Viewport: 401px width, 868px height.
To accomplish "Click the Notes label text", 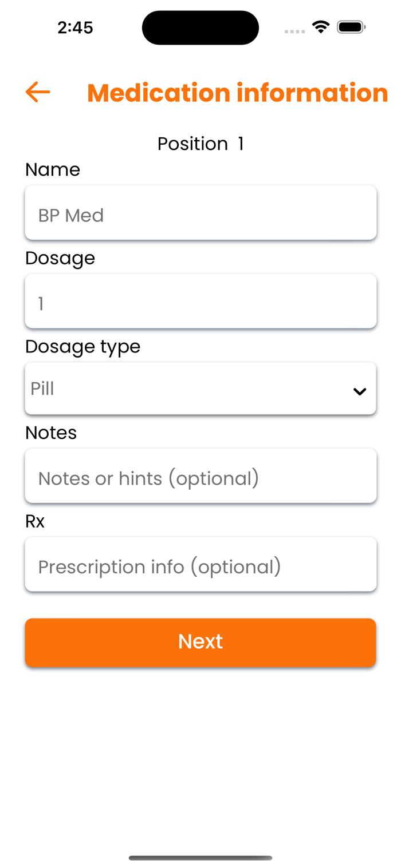I will (x=51, y=433).
